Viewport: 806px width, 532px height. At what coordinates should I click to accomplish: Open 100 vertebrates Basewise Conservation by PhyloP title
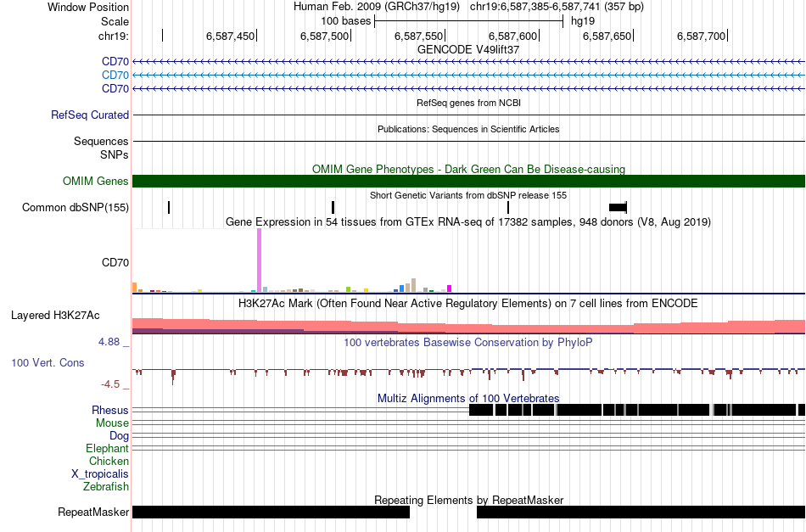point(468,342)
